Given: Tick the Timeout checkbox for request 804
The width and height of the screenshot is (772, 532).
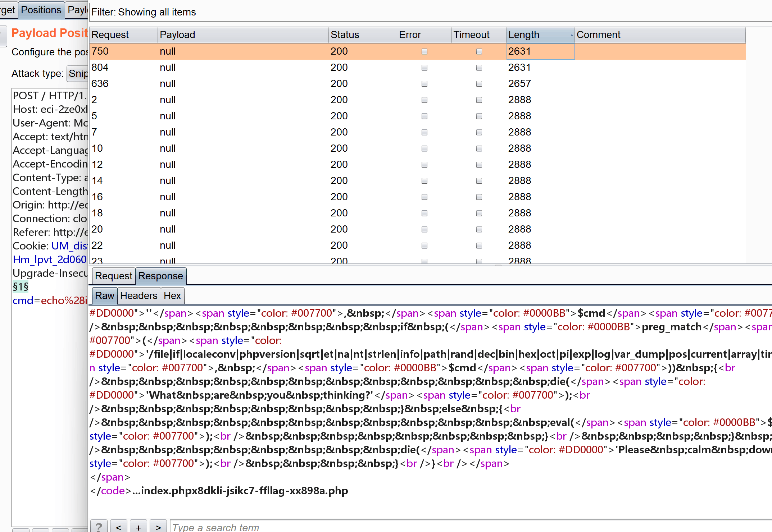Looking at the screenshot, I should 479,68.
